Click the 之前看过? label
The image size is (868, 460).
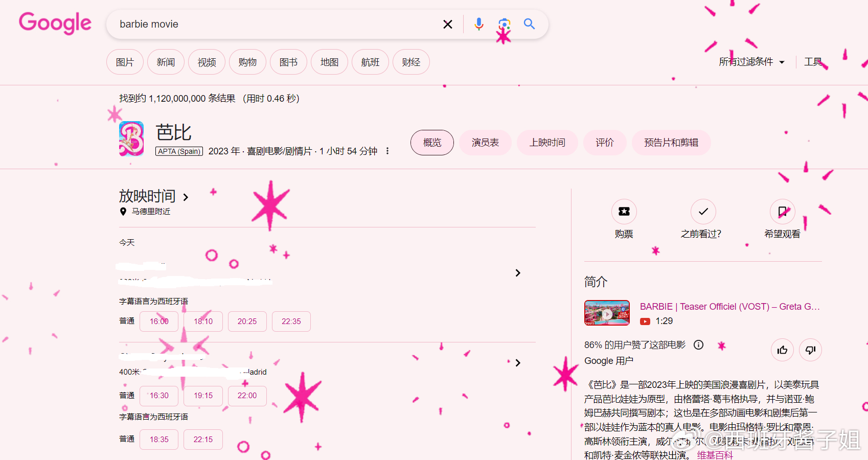pos(701,234)
